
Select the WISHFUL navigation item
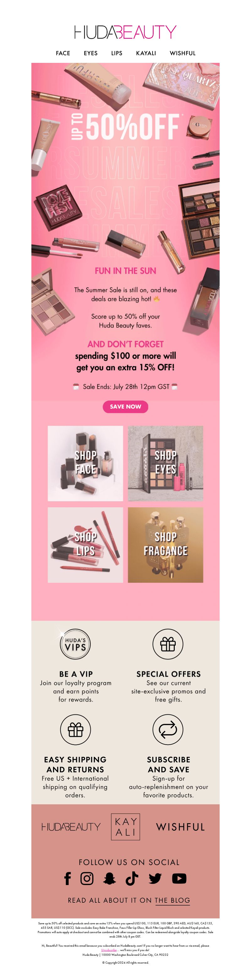pos(183,53)
